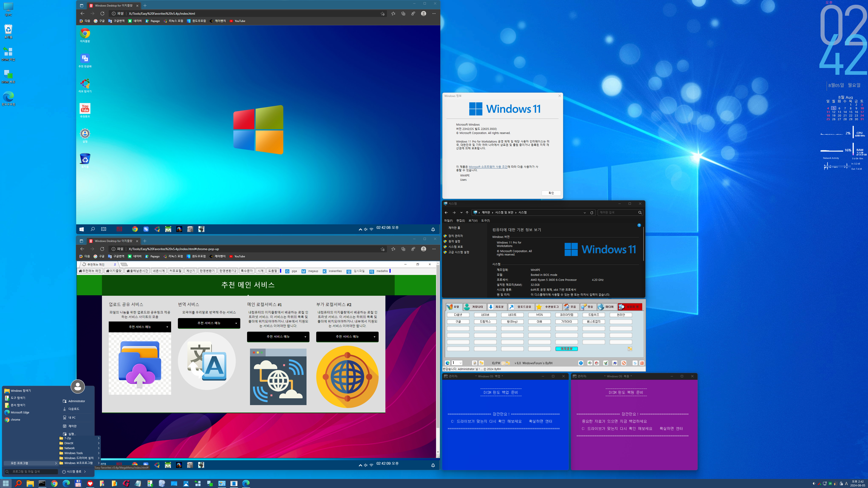The height and width of the screenshot is (488, 868).
Task: Click the red power icon in launcher bottom bar
Action: point(642,363)
